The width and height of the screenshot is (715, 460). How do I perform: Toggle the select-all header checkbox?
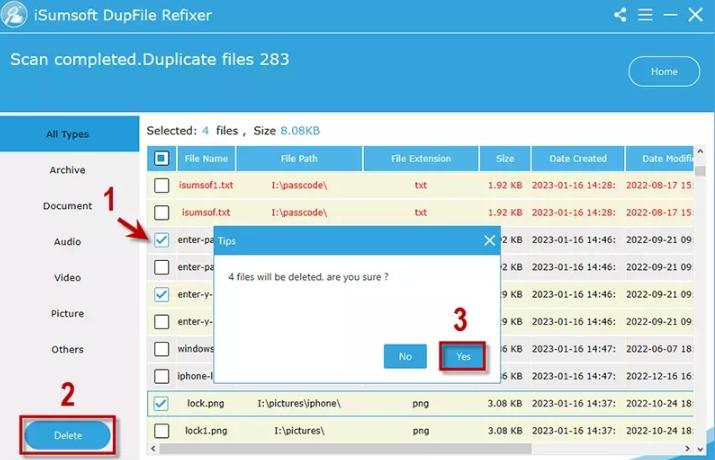(161, 158)
